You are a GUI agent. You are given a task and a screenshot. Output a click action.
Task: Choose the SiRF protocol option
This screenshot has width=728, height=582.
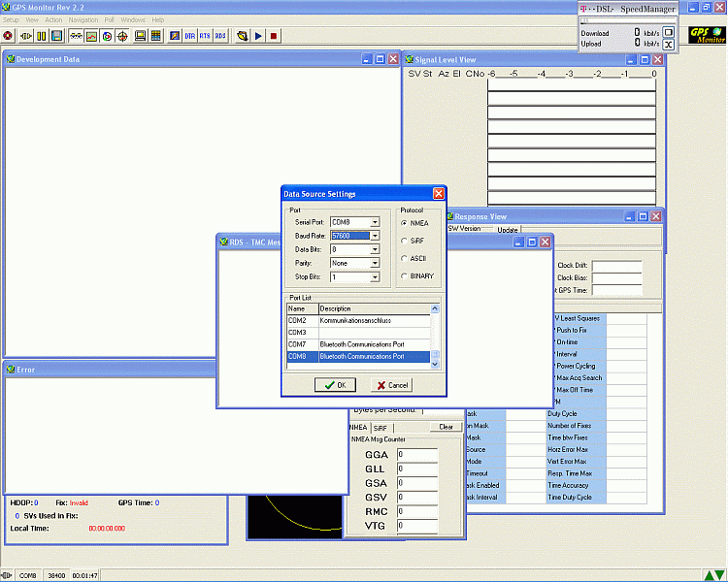point(404,241)
